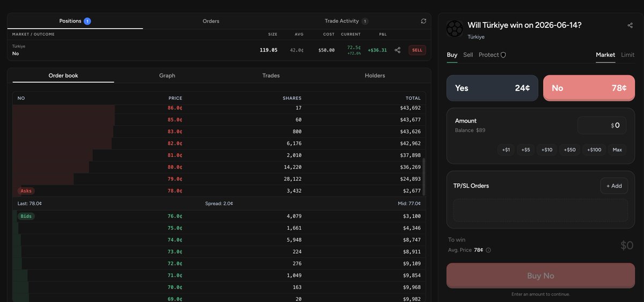
Task: Add $100 to amount
Action: tap(594, 149)
